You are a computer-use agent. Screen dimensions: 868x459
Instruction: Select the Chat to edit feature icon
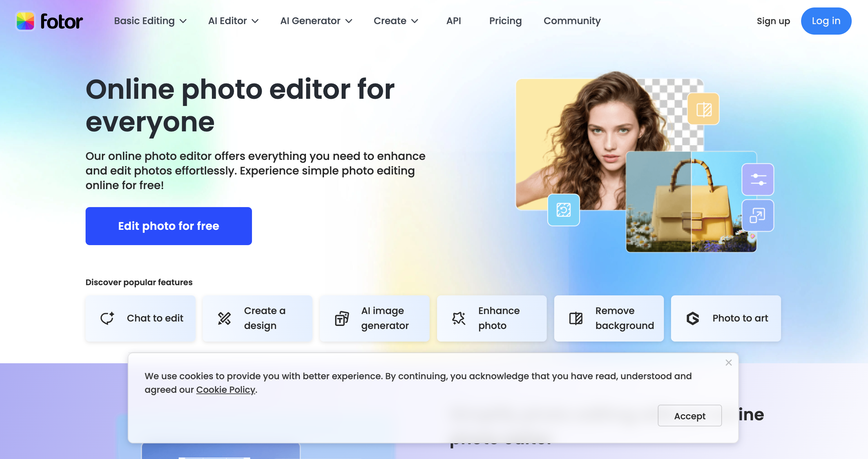(x=107, y=318)
